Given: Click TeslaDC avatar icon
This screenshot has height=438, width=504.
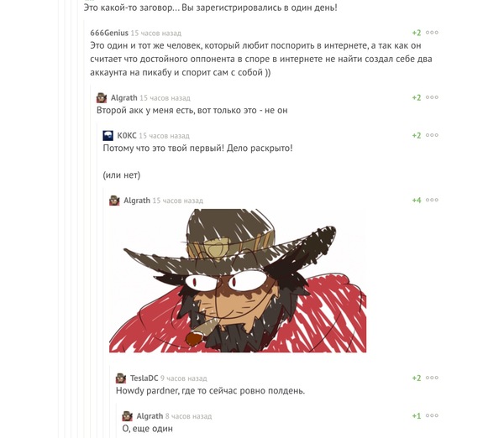Looking at the screenshot, I should point(121,378).
